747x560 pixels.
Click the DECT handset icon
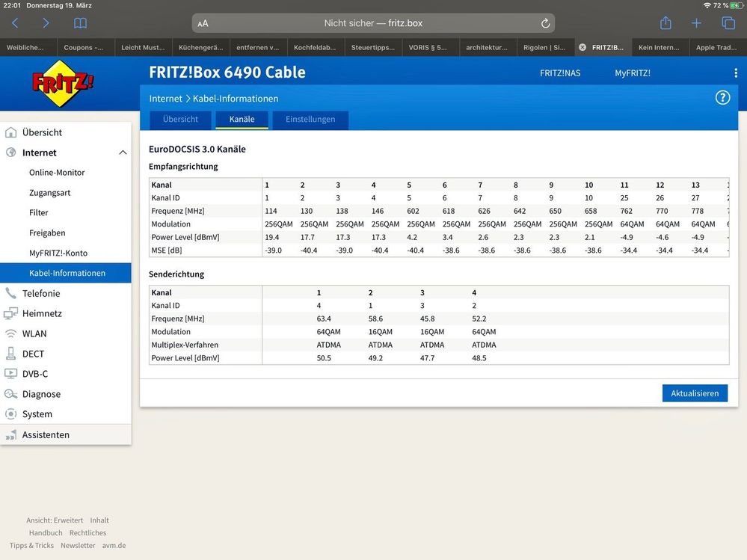click(10, 354)
